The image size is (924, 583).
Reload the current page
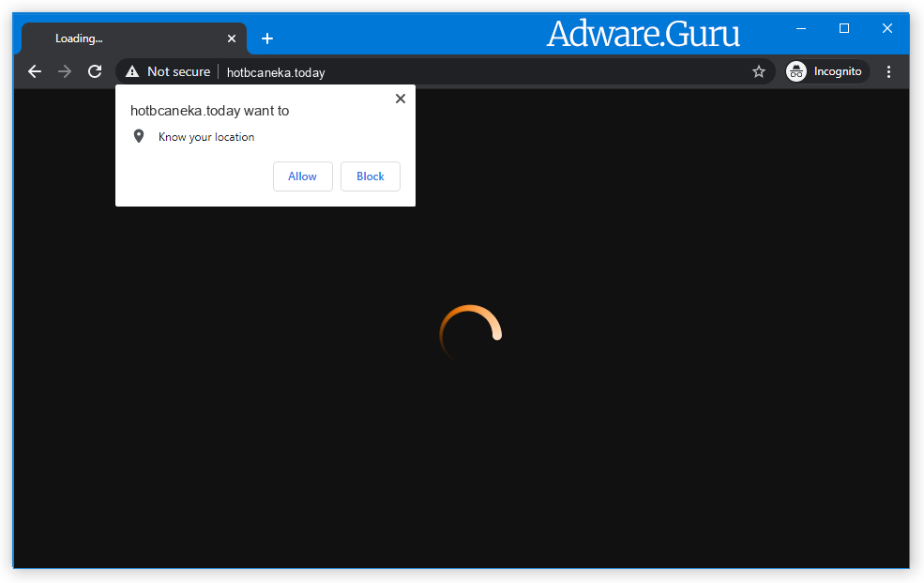tap(95, 71)
